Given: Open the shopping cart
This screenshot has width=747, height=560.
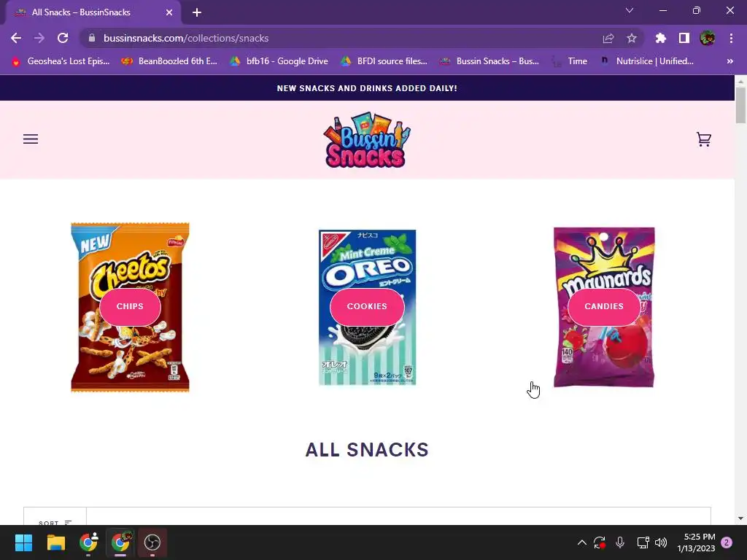Looking at the screenshot, I should (703, 139).
